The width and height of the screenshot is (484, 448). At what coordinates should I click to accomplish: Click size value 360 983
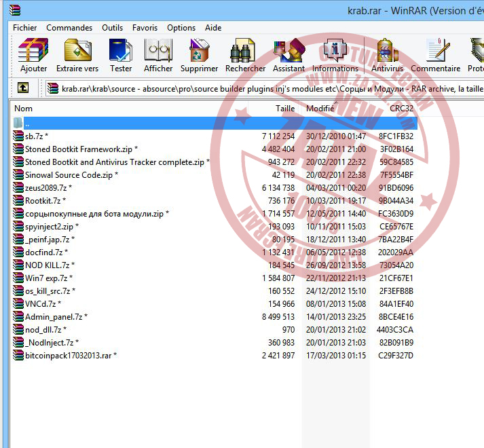pos(281,342)
